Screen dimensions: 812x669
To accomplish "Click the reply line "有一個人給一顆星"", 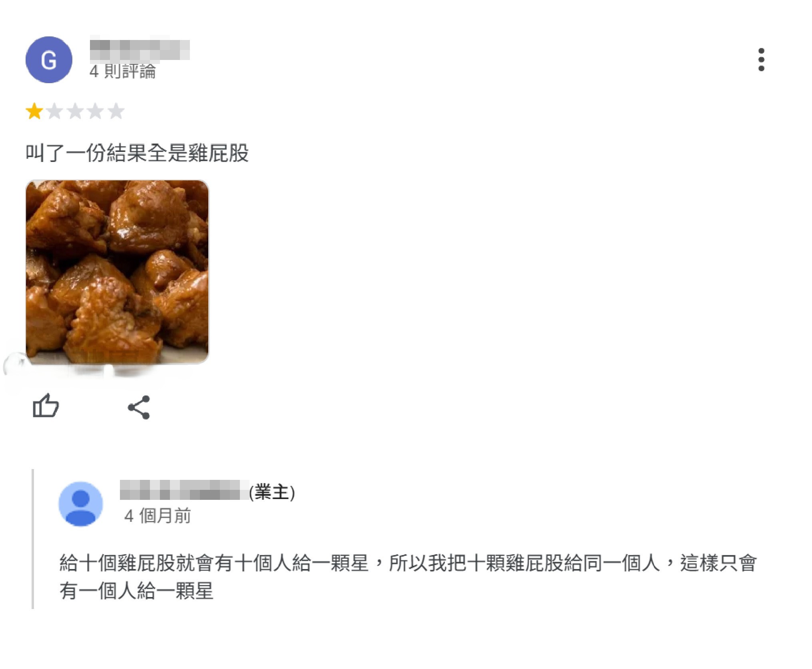I will [136, 591].
